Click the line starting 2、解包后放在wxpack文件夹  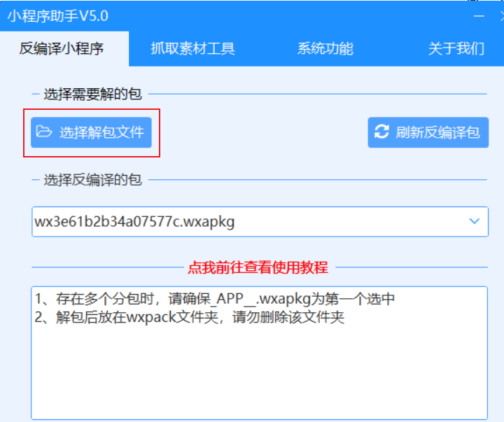click(x=189, y=318)
